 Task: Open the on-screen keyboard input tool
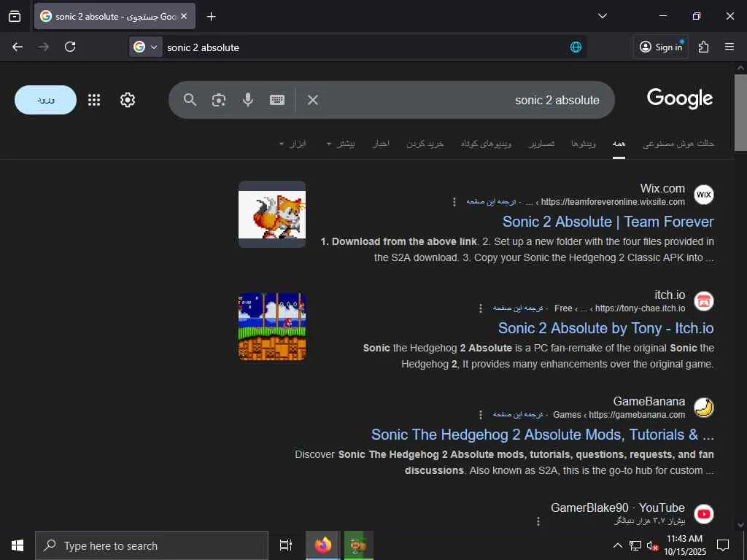tap(276, 100)
